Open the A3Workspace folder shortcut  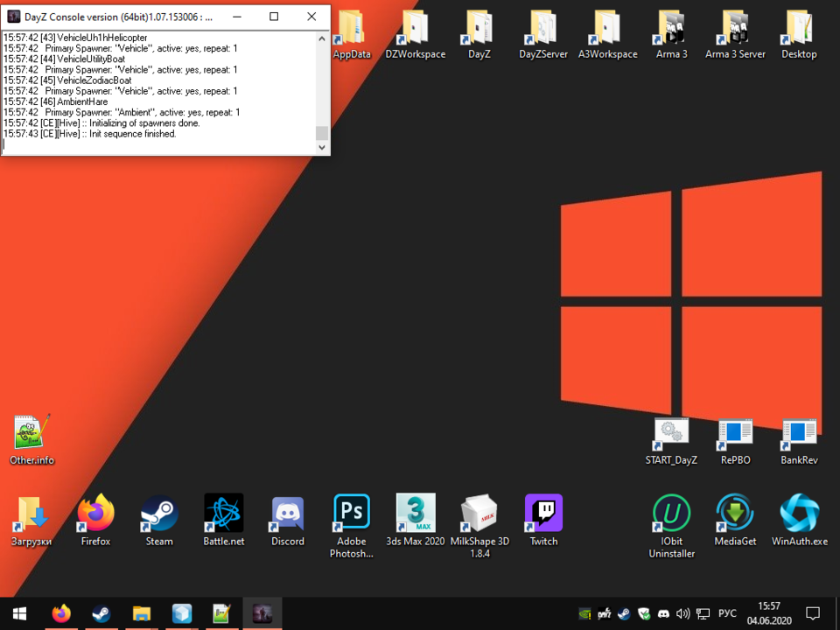[x=607, y=34]
